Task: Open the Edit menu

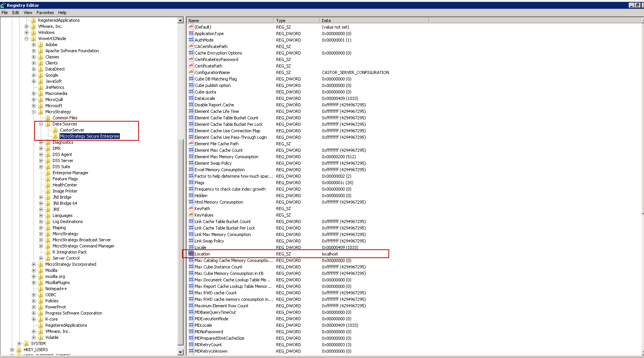Action: pos(16,13)
